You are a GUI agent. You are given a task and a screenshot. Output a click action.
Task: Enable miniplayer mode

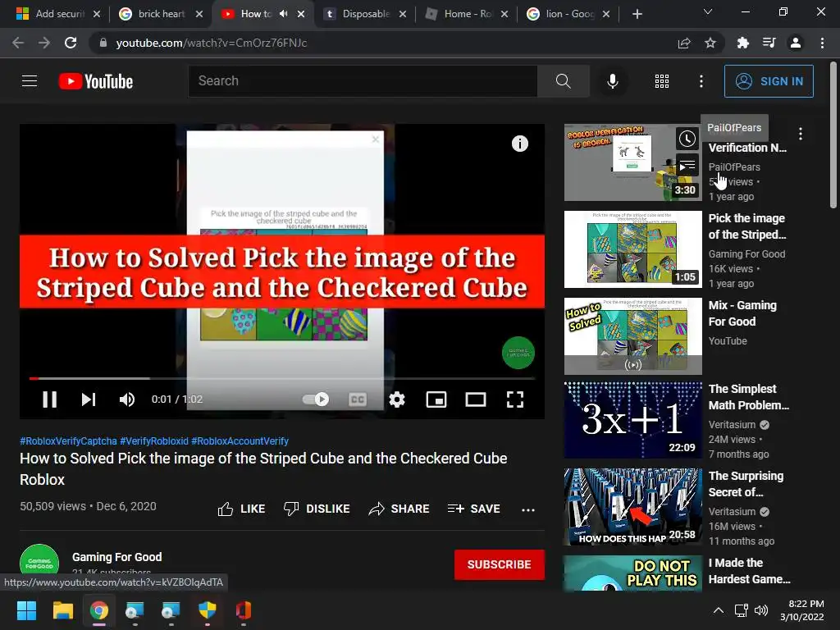[436, 399]
